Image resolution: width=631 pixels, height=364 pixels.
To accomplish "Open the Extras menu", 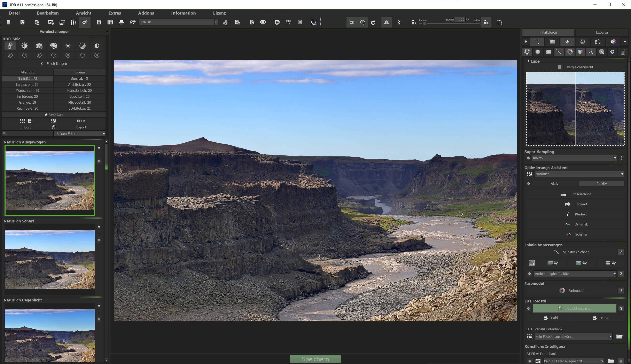I will (115, 13).
